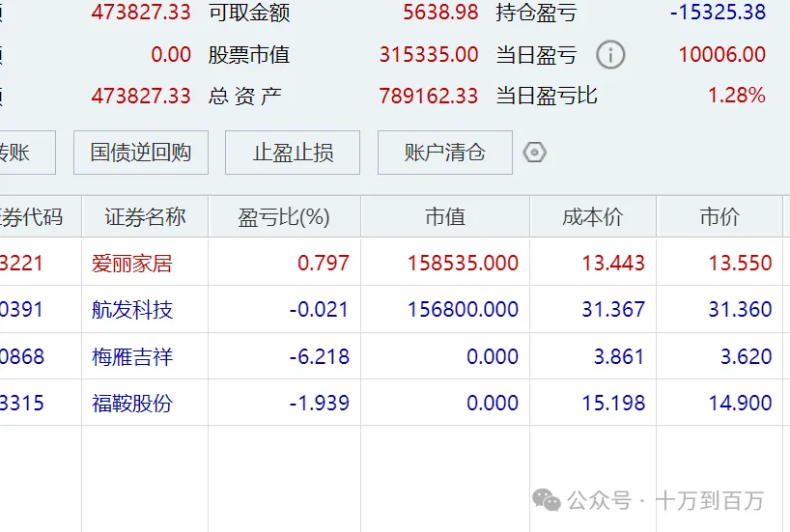Click the 市值 column header
Viewport: 790px width, 532px height.
(444, 217)
